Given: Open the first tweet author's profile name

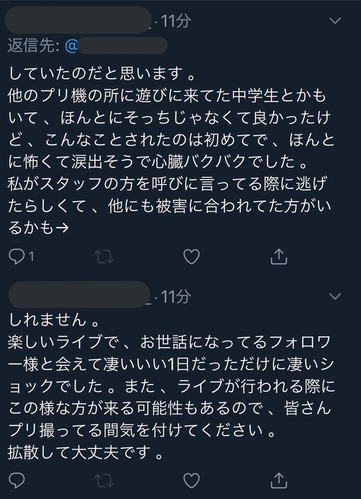Looking at the screenshot, I should point(78,20).
